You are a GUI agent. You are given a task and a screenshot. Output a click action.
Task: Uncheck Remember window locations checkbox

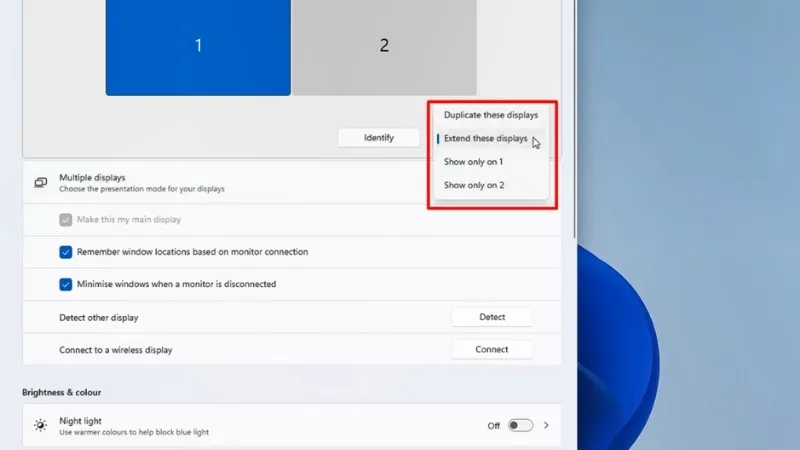[x=66, y=252]
